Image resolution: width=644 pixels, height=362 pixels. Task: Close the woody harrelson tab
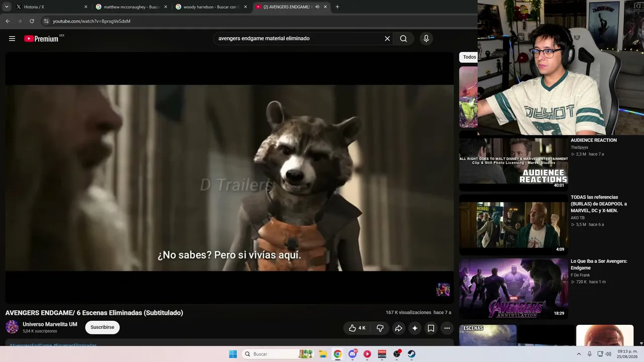(x=246, y=7)
